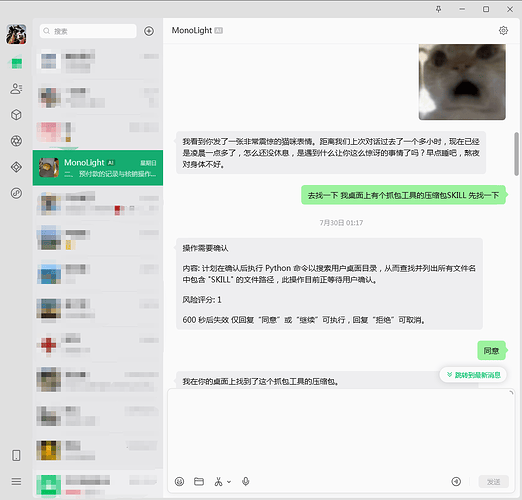Select the MonoLight chat in the conversation list
Image resolution: width=522 pixels, height=500 pixels.
98,168
